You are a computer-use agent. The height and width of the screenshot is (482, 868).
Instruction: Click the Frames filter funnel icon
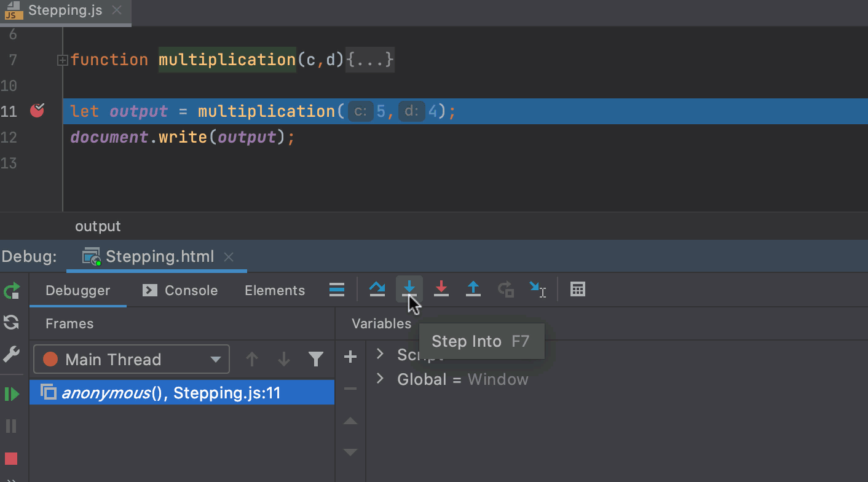click(316, 359)
